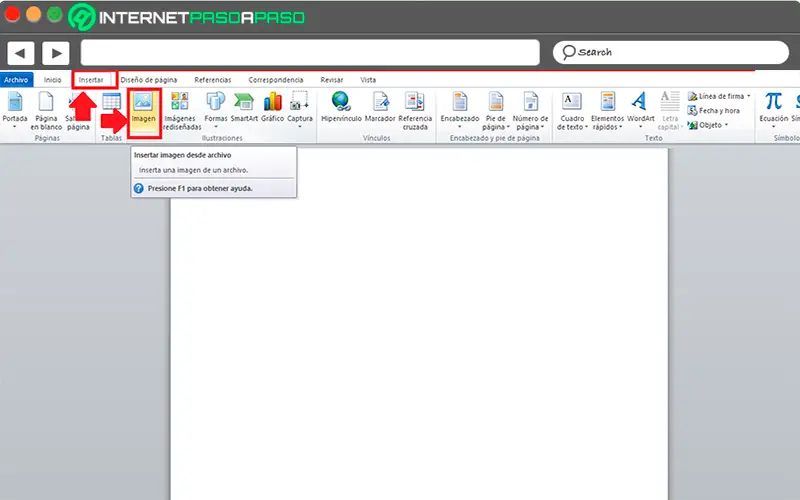The image size is (800, 500).
Task: Insert a Referencia cruzada
Action: (415, 111)
